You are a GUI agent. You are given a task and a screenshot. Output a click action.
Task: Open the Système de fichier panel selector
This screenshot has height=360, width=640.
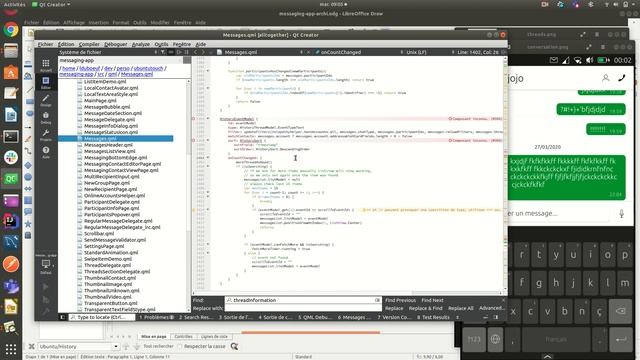(108, 52)
